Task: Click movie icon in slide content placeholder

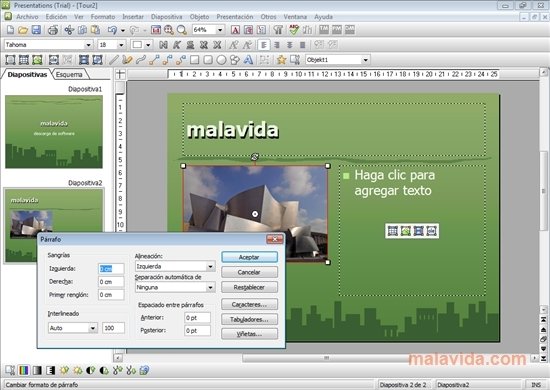Action: [419, 231]
